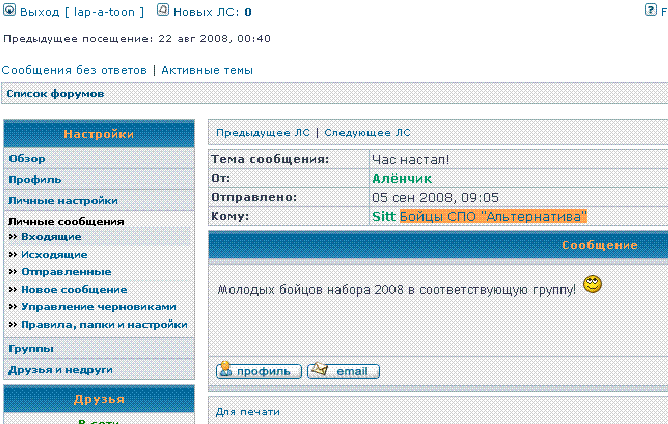Click the rolling eyes smiley in message
The width and height of the screenshot is (668, 424).
tap(592, 284)
